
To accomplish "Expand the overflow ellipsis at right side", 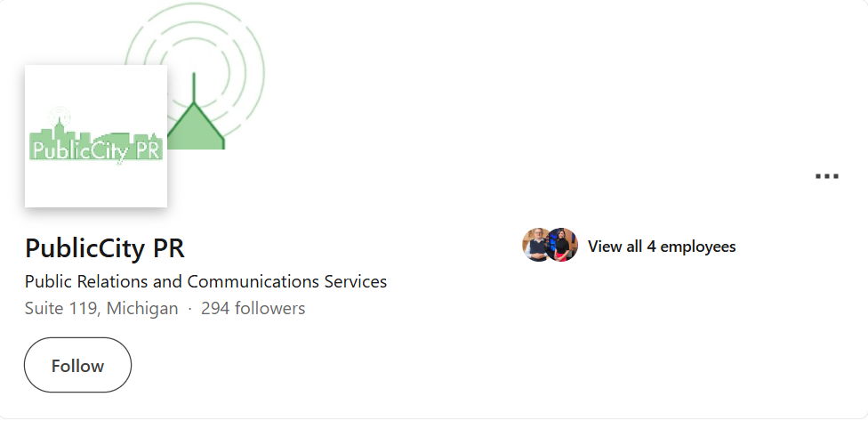I will 826,176.
